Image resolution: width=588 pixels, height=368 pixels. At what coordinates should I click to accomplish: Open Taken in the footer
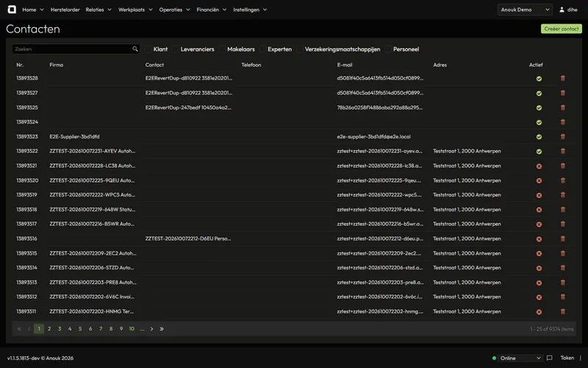coord(567,358)
